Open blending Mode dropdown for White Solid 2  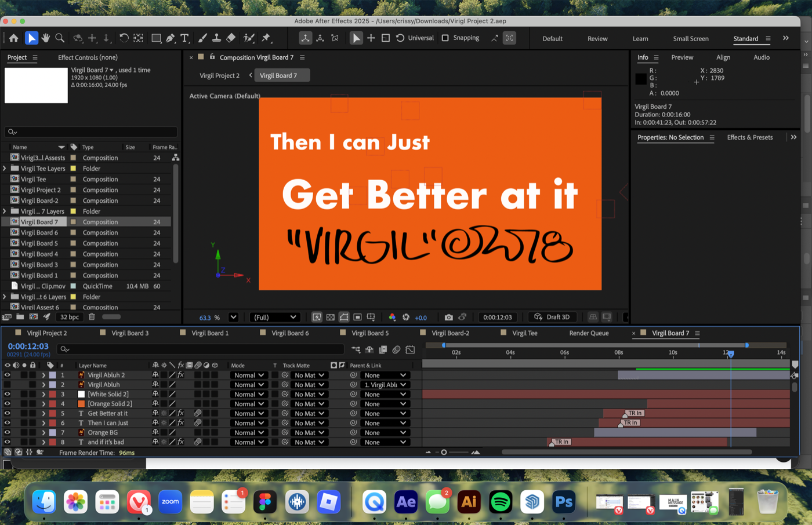pyautogui.click(x=248, y=394)
